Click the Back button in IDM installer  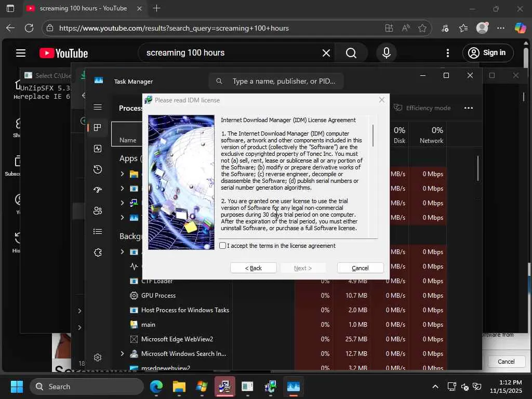pos(253,268)
